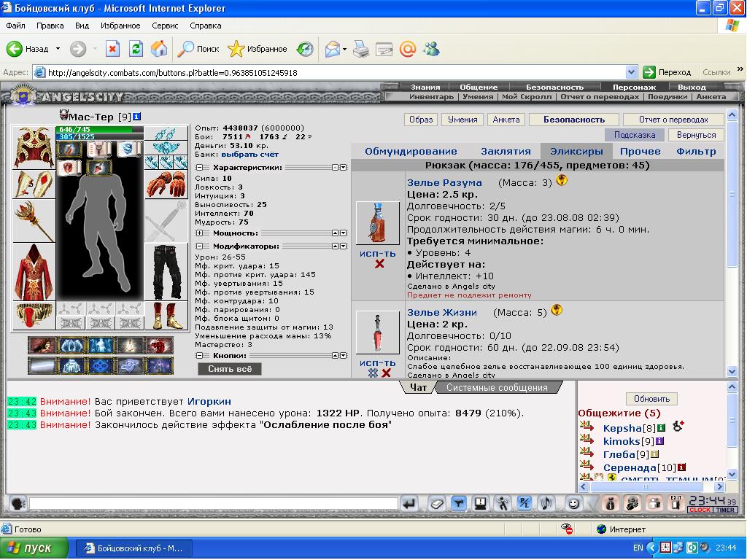Expand the Мощность section

click(x=199, y=233)
